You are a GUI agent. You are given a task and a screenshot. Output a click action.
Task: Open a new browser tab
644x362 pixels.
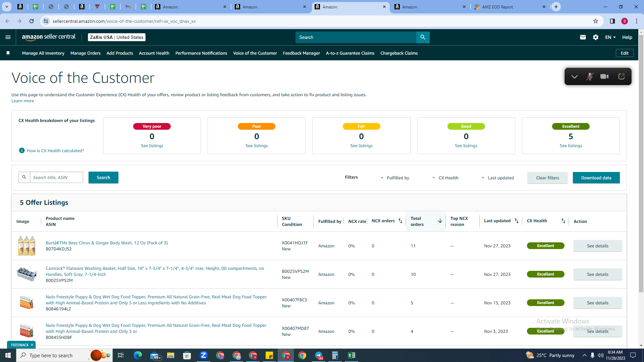(556, 7)
